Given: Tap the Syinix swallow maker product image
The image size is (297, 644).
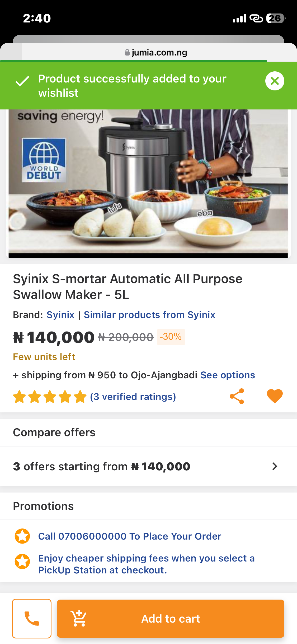Looking at the screenshot, I should tap(148, 182).
